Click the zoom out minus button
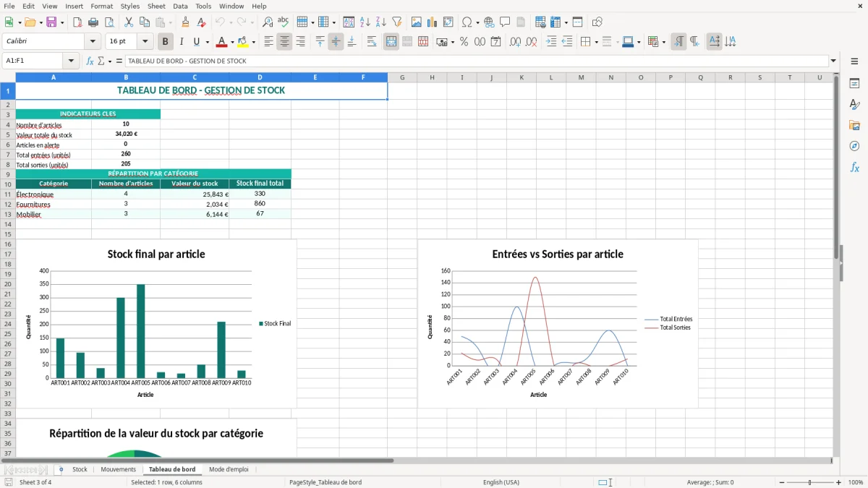This screenshot has width=868, height=488. (781, 482)
